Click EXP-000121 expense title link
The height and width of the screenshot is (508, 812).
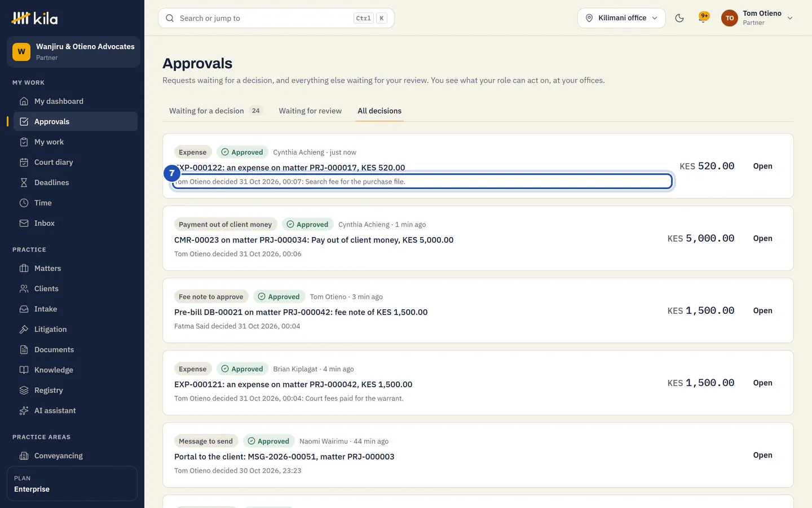[x=293, y=384]
